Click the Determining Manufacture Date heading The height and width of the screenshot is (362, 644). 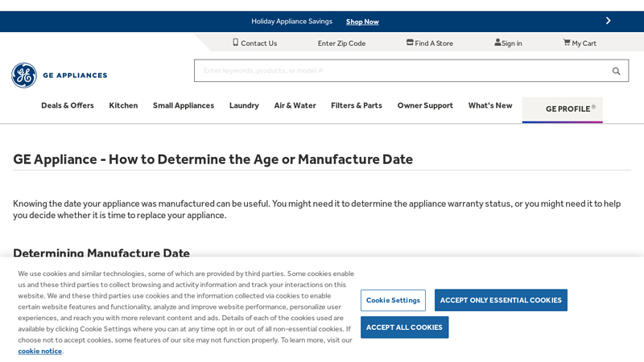coord(101,252)
